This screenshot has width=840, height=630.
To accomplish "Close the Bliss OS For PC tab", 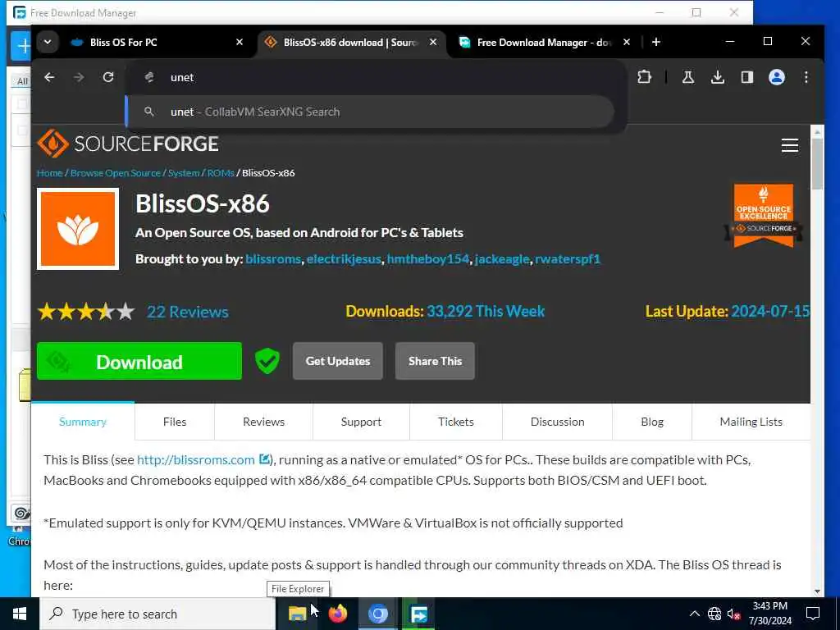I will [x=240, y=43].
